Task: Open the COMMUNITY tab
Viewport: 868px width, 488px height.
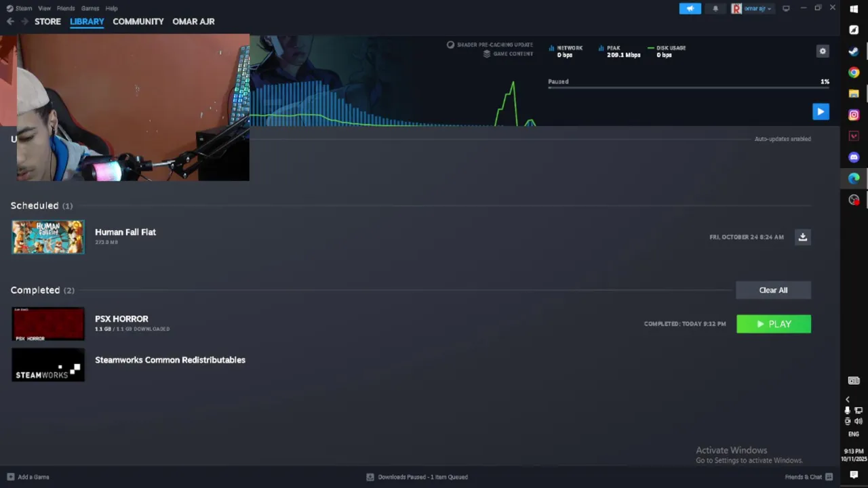Action: coord(138,22)
